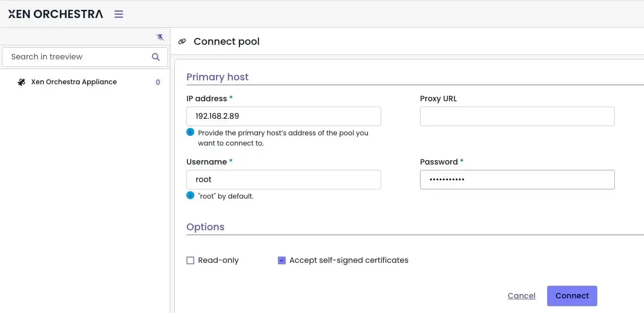
Task: Select Xen Orchestra Appliance in treeview
Action: coord(74,82)
